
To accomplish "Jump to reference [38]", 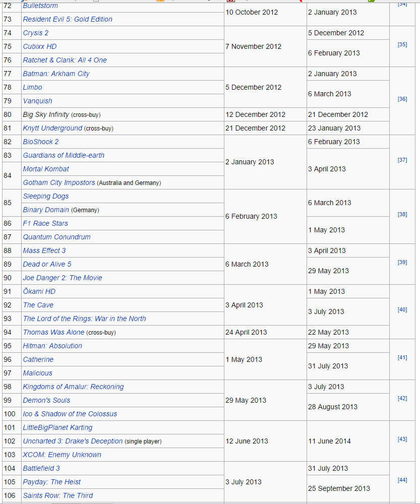I will tap(402, 214).
